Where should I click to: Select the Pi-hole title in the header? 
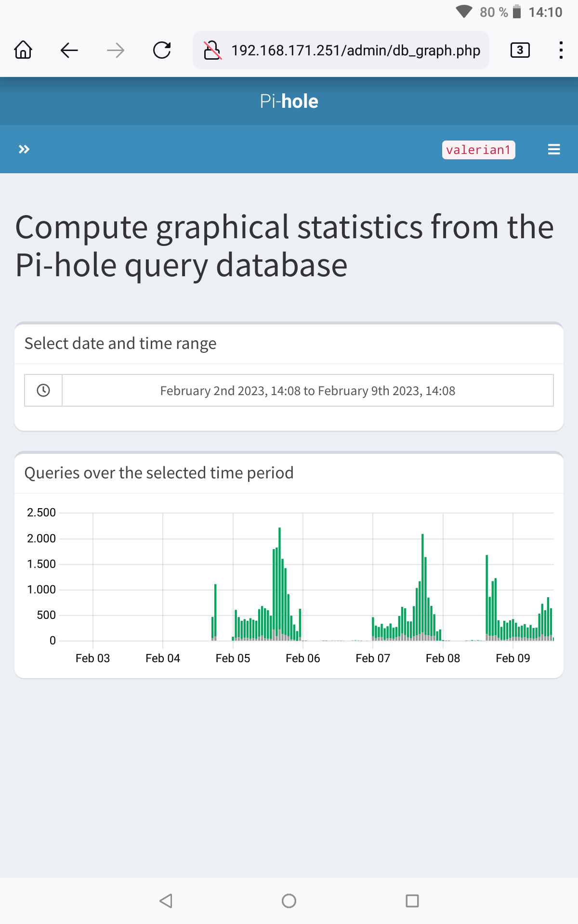tap(289, 101)
